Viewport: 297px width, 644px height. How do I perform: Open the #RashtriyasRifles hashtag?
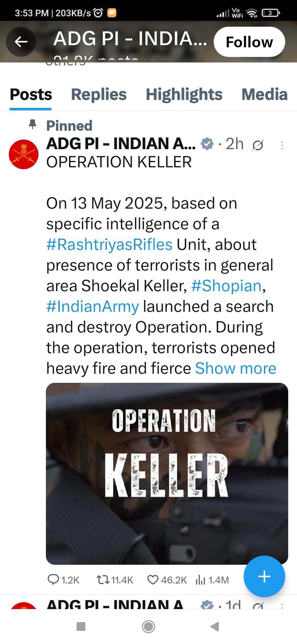(x=109, y=244)
